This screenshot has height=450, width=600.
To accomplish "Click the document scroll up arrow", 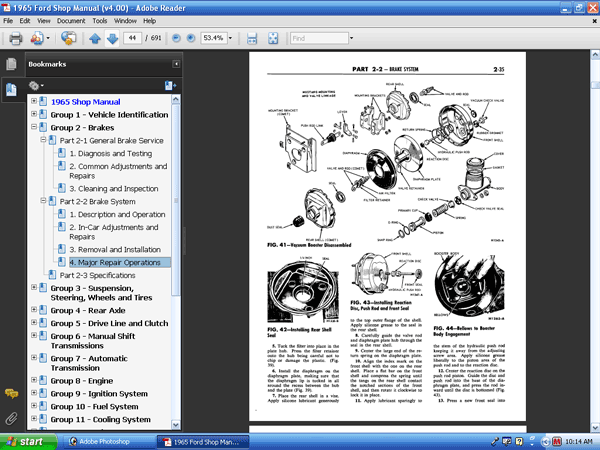I will point(595,55).
